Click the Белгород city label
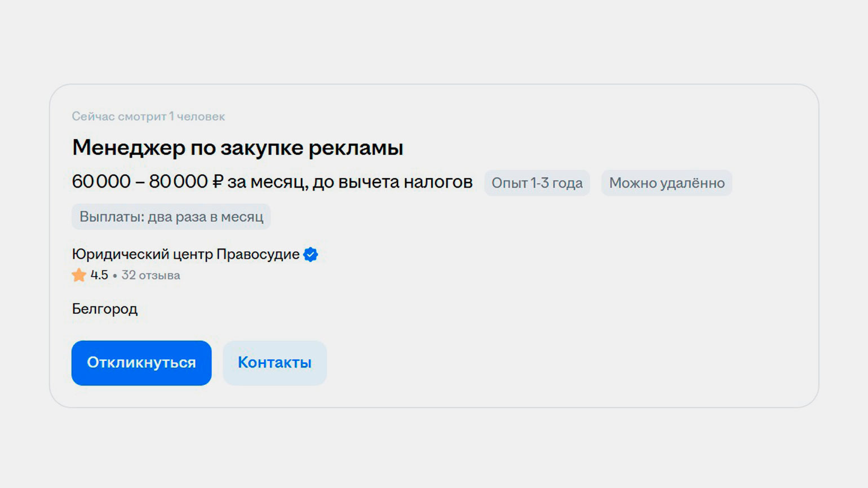The width and height of the screenshot is (868, 488). coord(105,309)
